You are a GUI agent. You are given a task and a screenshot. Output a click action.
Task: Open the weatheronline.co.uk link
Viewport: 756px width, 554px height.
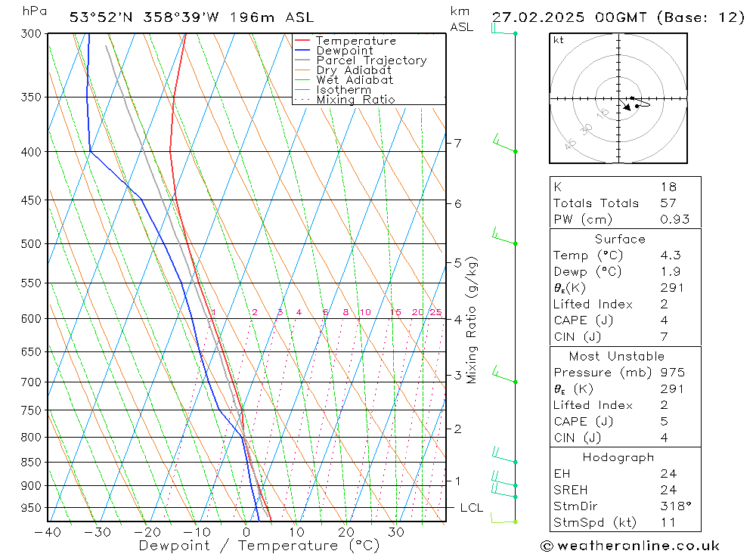pos(638,546)
